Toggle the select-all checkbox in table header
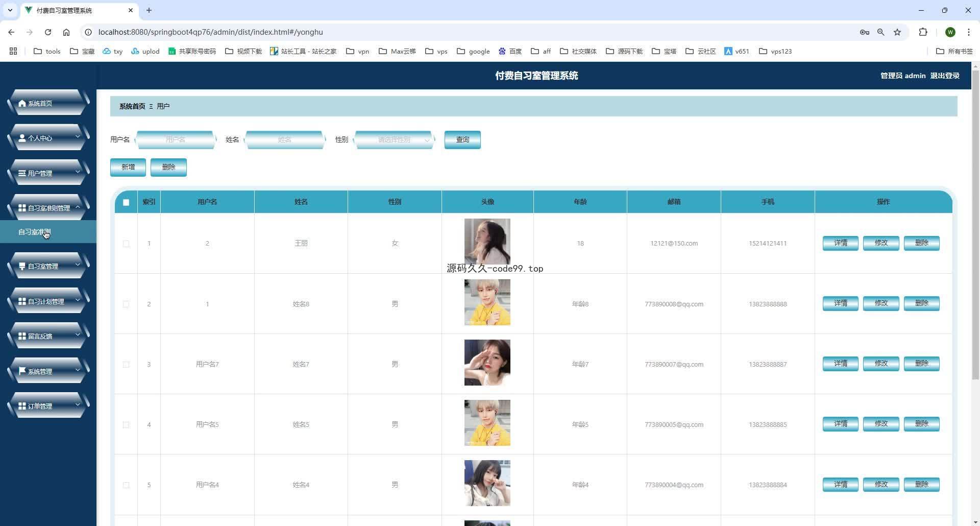This screenshot has width=980, height=526. click(126, 202)
